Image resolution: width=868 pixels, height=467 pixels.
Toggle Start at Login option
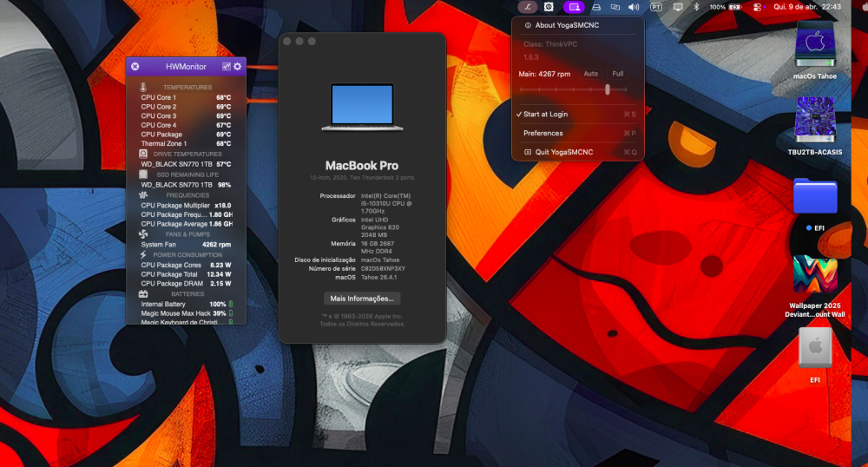tap(578, 114)
